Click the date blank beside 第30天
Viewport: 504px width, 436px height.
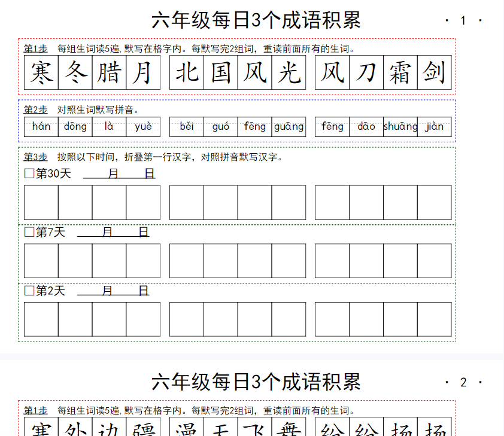119,174
